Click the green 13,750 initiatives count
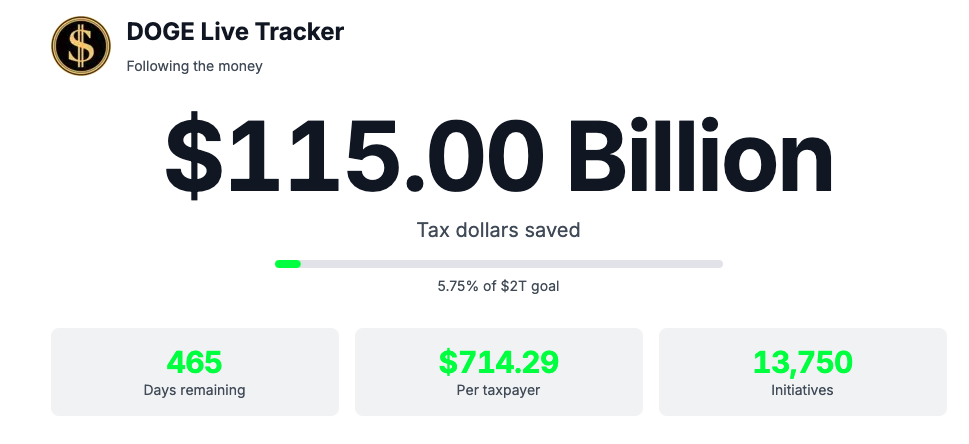Viewport: 969px width, 444px height. pyautogui.click(x=802, y=363)
